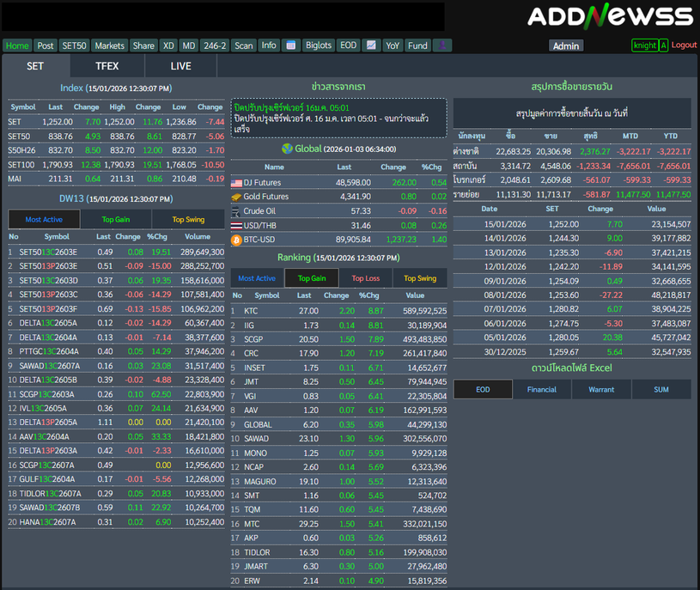
Task: Go to the SET50 menu item
Action: pos(74,46)
